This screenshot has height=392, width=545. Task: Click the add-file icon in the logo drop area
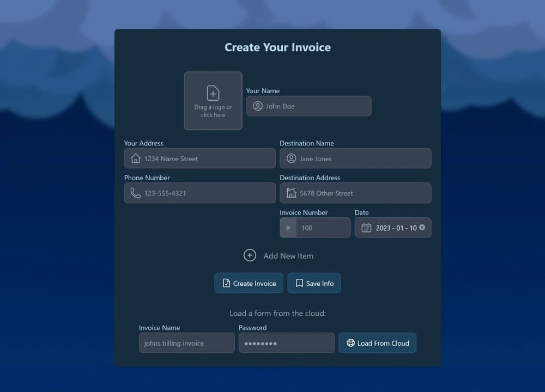(x=213, y=93)
